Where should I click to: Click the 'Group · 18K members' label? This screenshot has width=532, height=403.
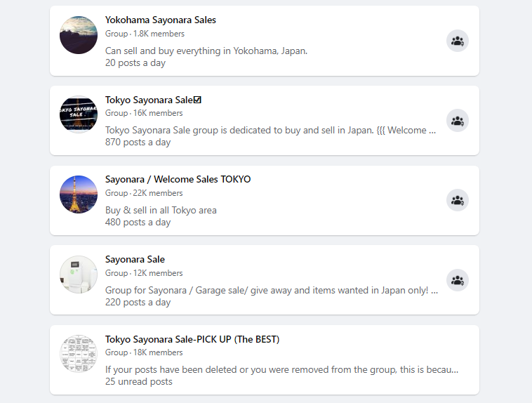coord(144,352)
